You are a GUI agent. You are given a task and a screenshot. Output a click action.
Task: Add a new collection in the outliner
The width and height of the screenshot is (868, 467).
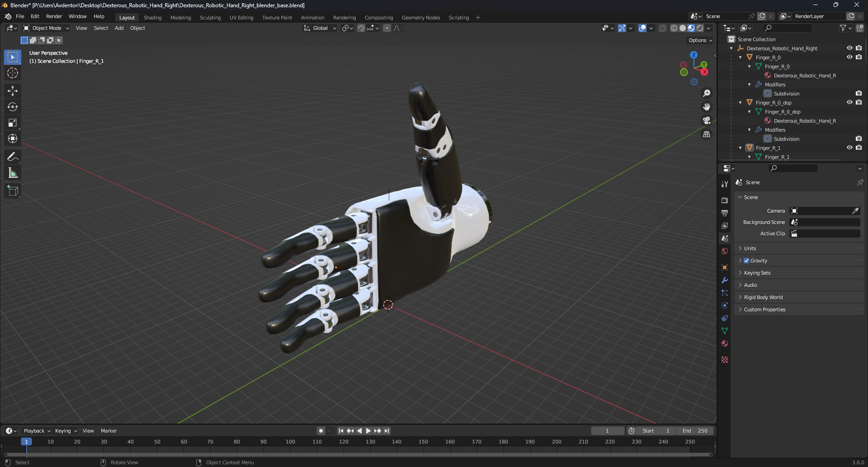pyautogui.click(x=859, y=28)
